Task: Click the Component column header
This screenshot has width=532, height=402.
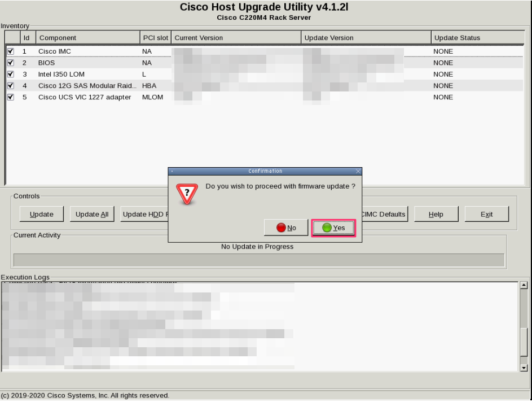Action: pyautogui.click(x=88, y=38)
